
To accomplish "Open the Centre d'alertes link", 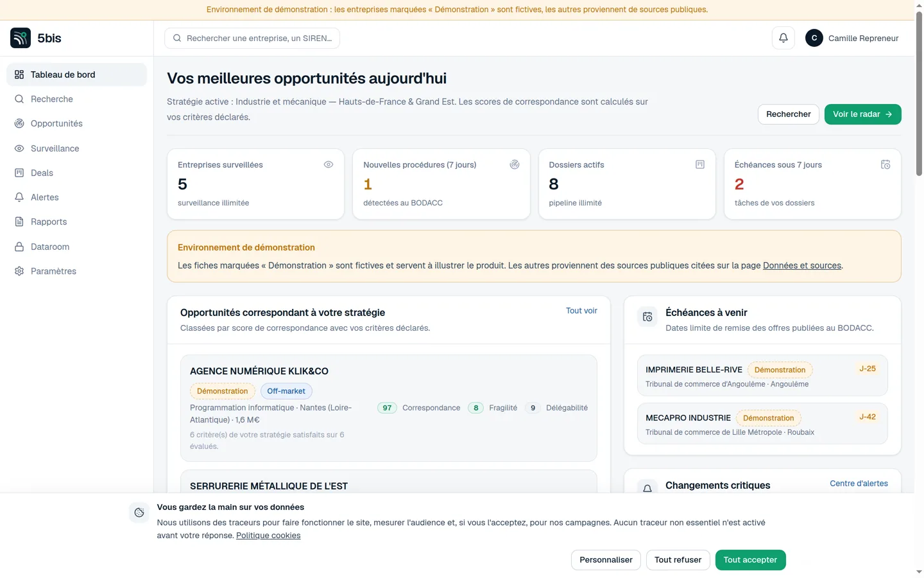I will point(859,484).
